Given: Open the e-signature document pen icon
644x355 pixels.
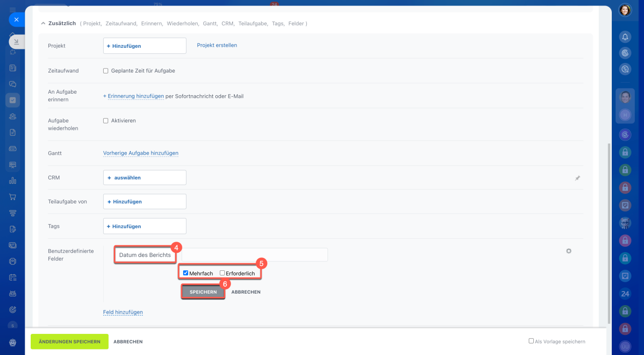Looking at the screenshot, I should pyautogui.click(x=13, y=229).
